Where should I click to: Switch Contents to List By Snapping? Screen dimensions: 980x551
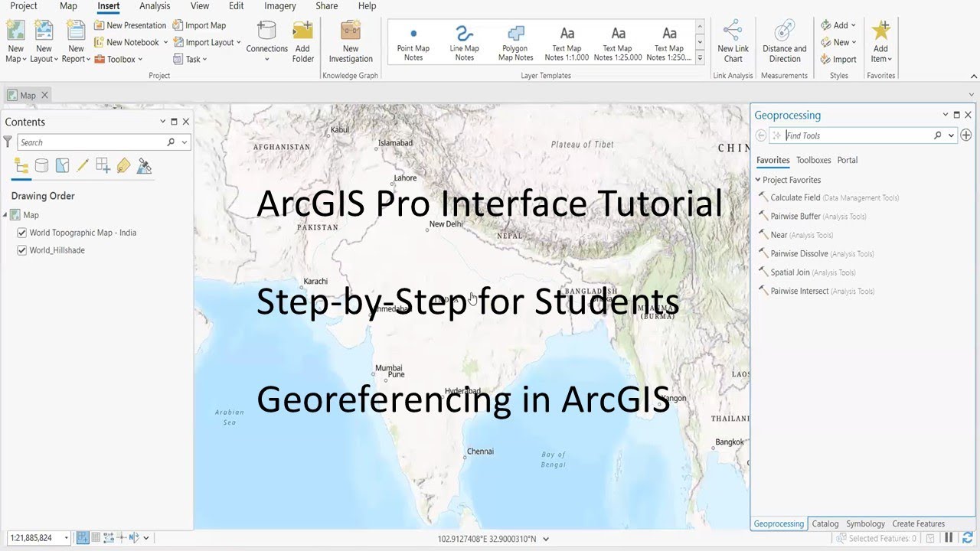coord(103,166)
